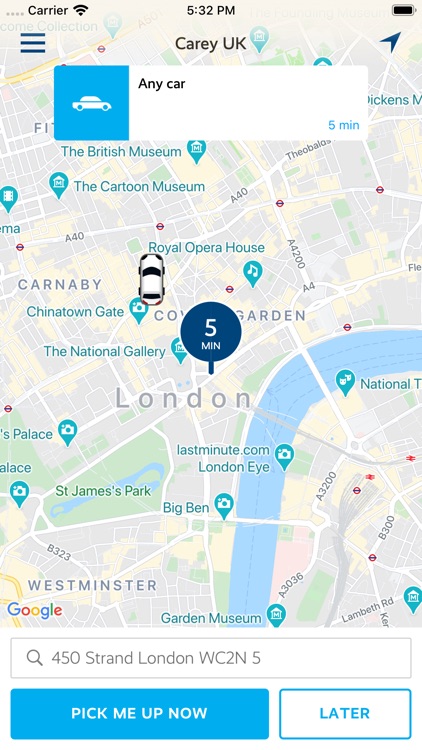Tap the National Gallery marker icon
The width and height of the screenshot is (422, 750).
click(178, 351)
